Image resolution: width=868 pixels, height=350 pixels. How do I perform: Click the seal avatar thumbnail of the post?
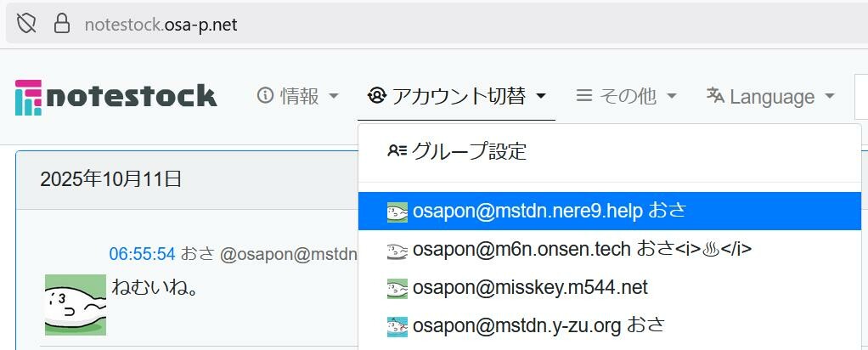click(76, 304)
